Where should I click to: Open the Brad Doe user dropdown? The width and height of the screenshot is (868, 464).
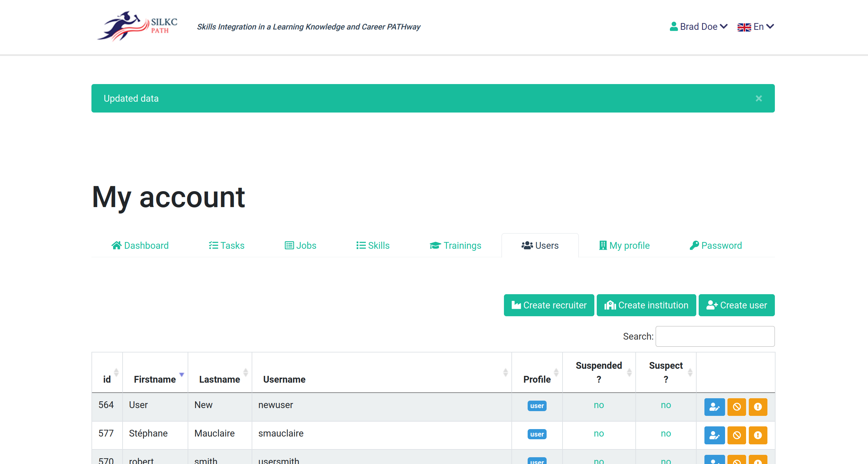tap(698, 26)
